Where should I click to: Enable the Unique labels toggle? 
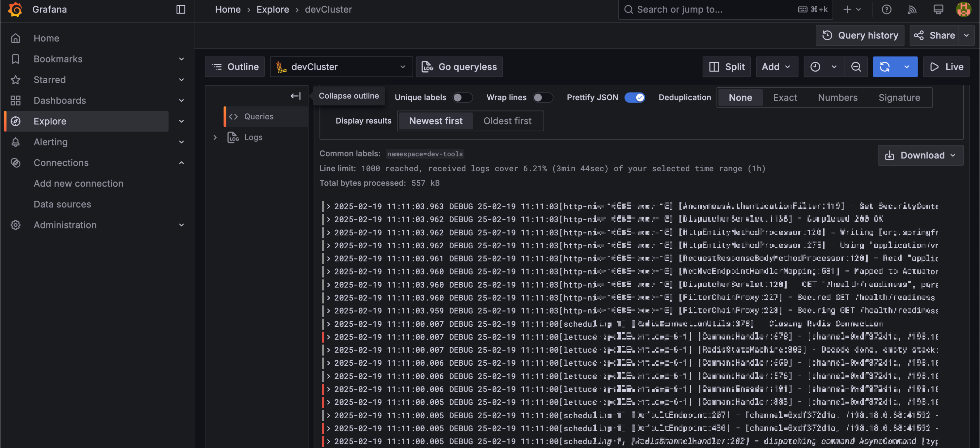(x=462, y=97)
